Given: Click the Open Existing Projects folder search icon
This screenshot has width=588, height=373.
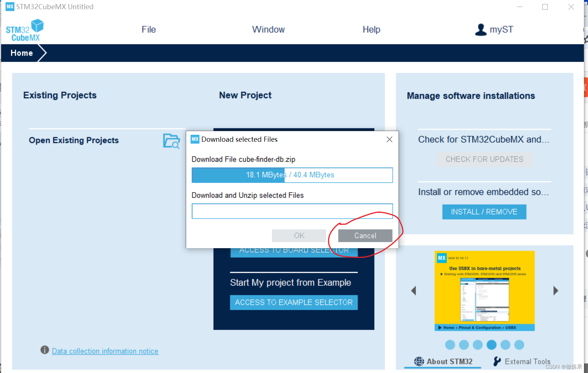Looking at the screenshot, I should click(x=171, y=141).
